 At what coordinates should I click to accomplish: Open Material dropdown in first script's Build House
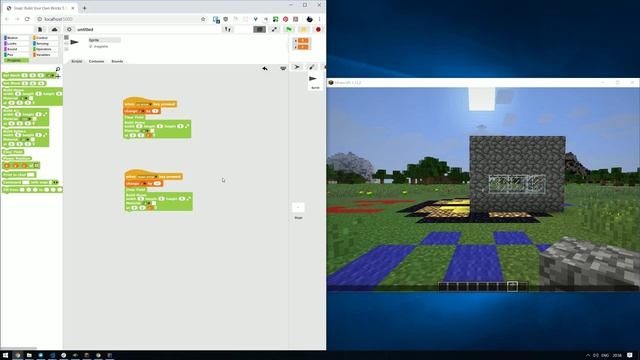pos(146,131)
